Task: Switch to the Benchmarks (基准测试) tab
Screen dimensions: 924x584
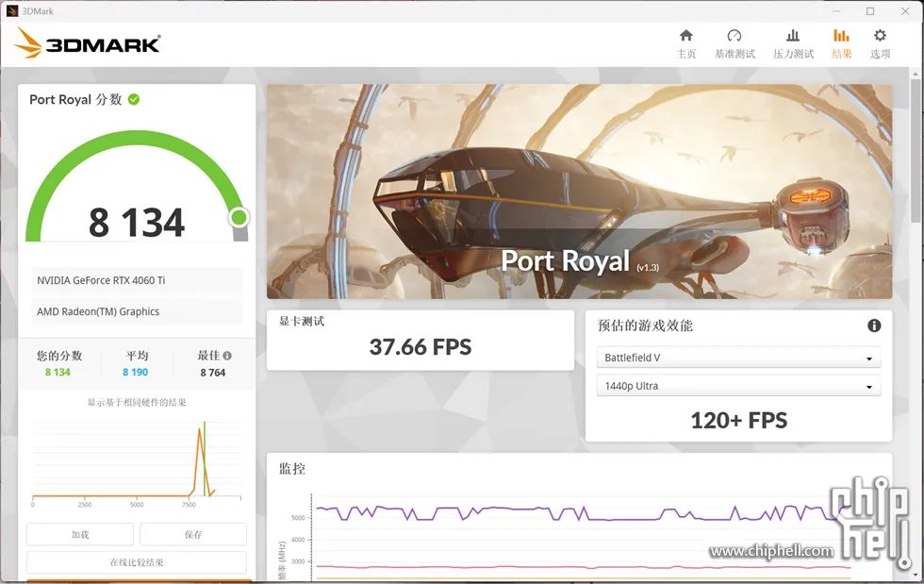Action: click(734, 44)
